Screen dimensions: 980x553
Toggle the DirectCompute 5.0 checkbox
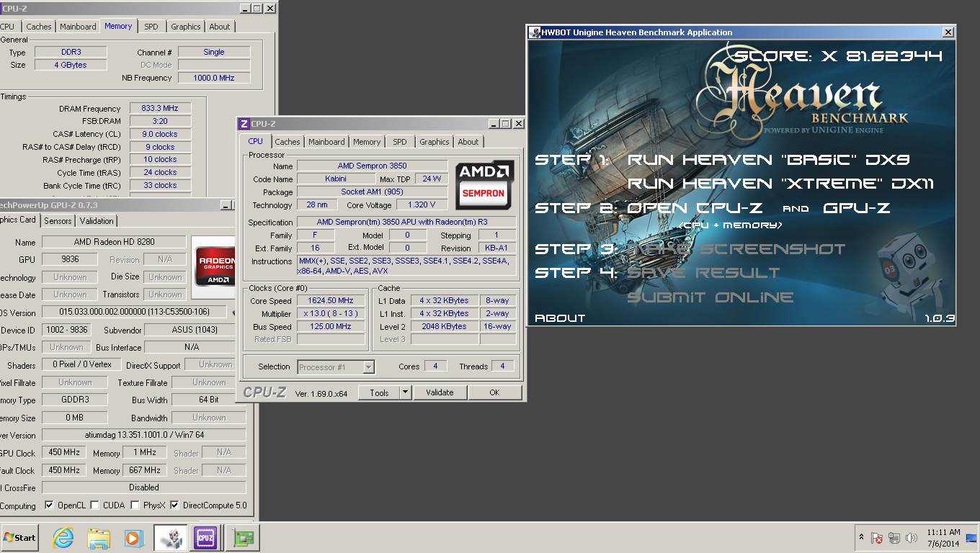(174, 505)
